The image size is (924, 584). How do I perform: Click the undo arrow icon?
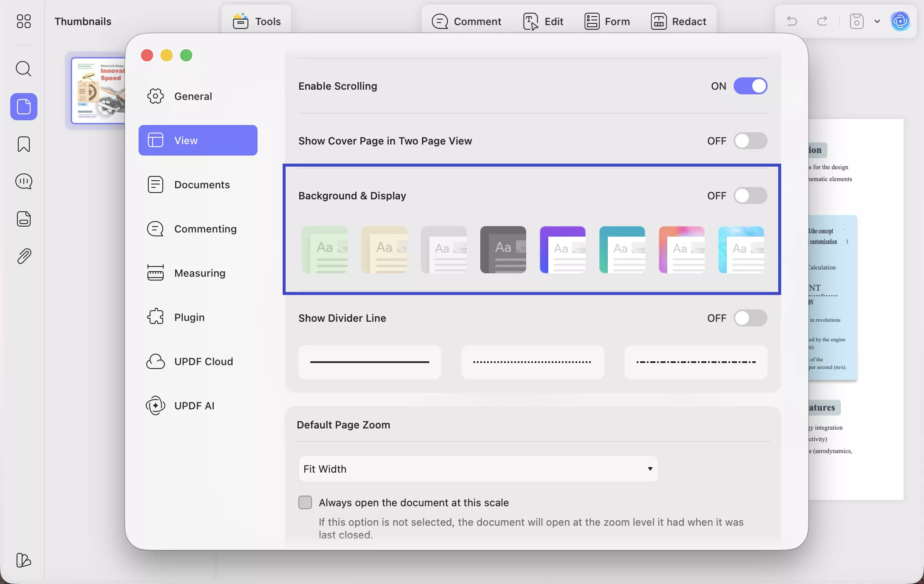click(x=792, y=21)
